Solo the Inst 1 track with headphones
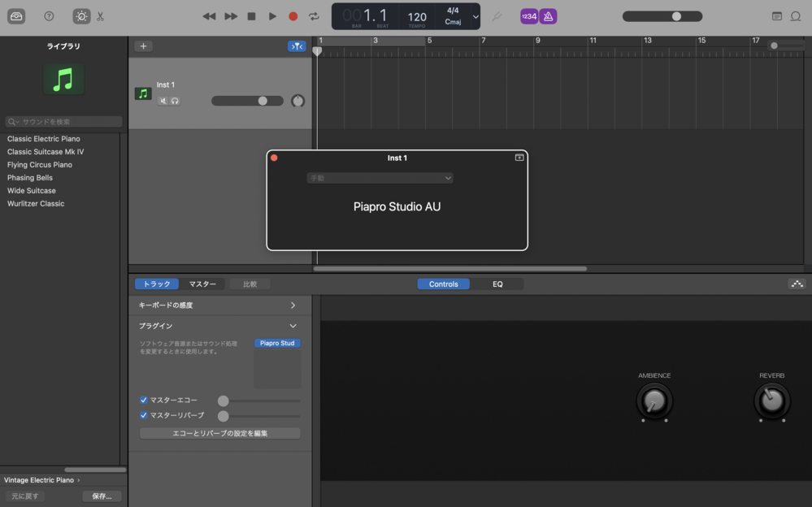Viewport: 812px width, 507px height. tap(175, 101)
